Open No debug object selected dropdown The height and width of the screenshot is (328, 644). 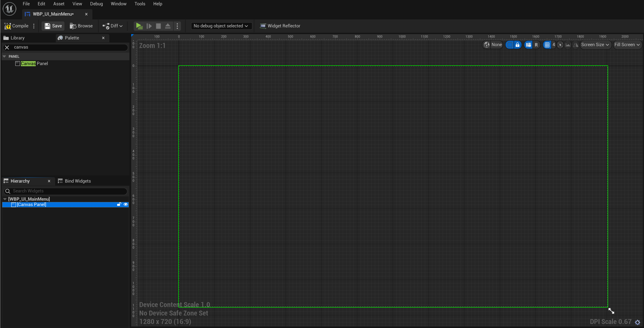[221, 26]
